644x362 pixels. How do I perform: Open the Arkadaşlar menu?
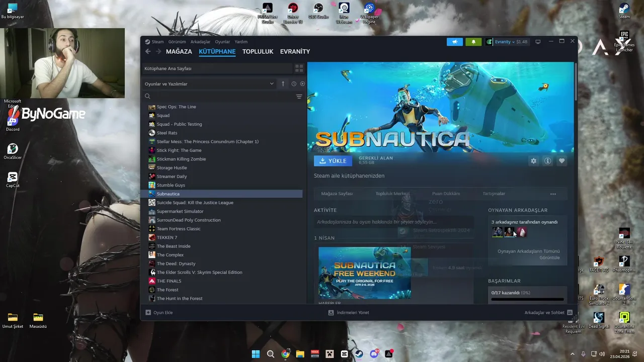point(200,42)
